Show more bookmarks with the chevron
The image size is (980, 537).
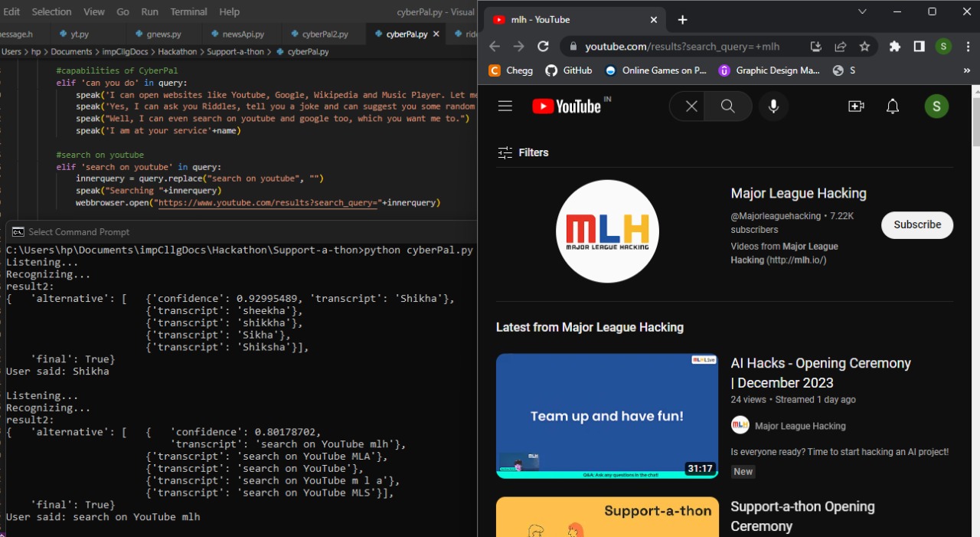pyautogui.click(x=966, y=70)
